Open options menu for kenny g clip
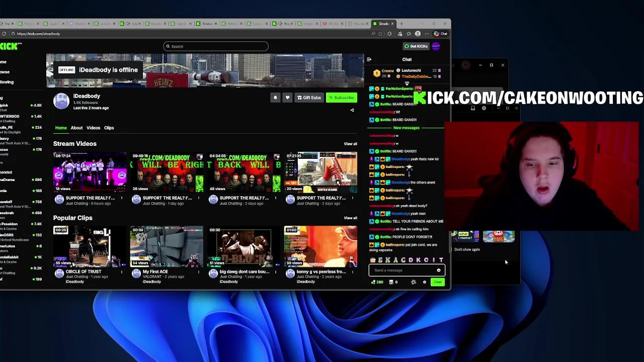The height and width of the screenshot is (362, 644). (352, 271)
